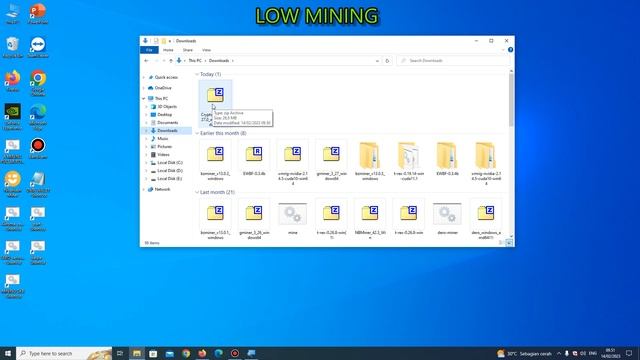Open Local Disk (D:) in sidebar

click(x=170, y=171)
